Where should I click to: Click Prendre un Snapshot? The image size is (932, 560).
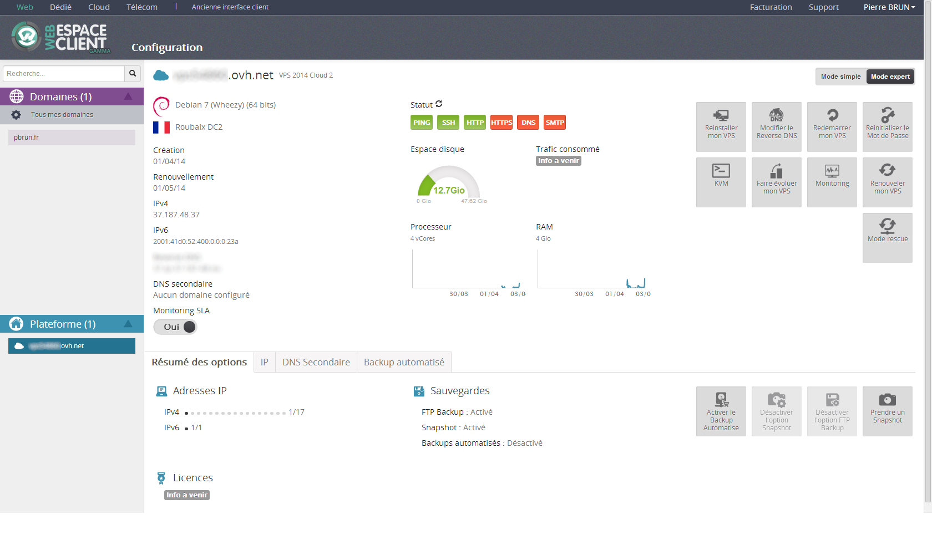[887, 411]
